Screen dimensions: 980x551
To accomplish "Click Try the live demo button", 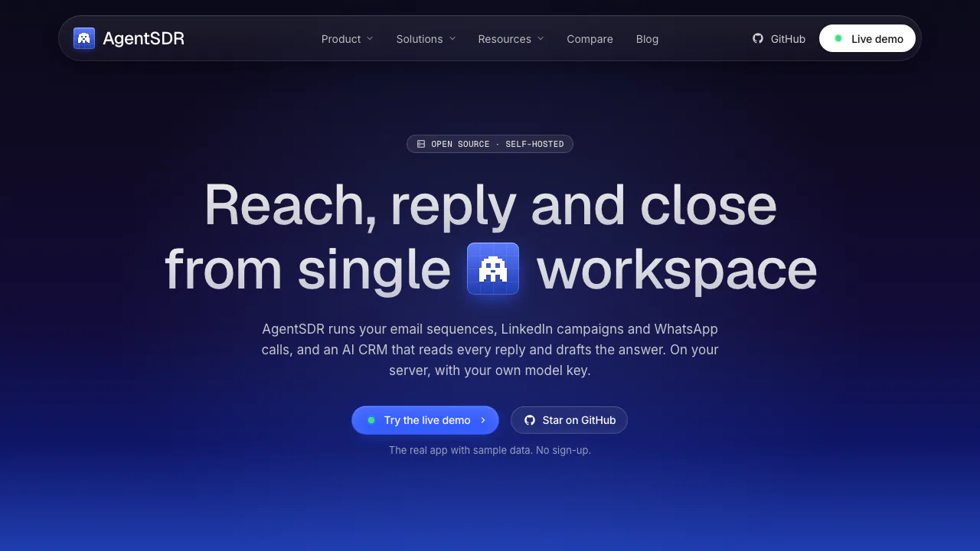I will click(x=425, y=420).
